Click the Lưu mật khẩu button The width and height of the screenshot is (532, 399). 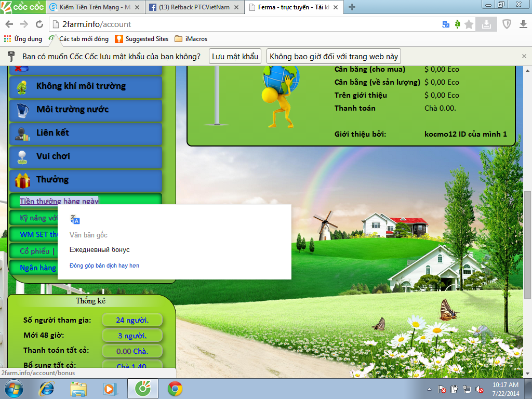pyautogui.click(x=235, y=56)
